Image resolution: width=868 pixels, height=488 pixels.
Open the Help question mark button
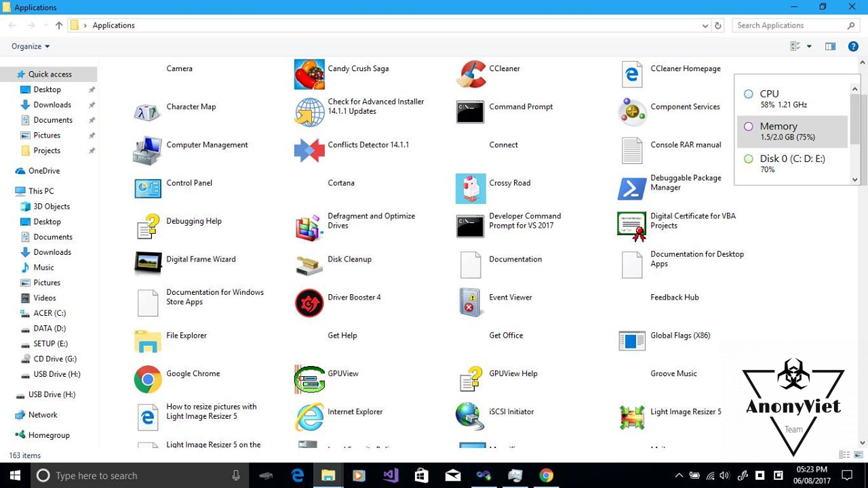(853, 47)
